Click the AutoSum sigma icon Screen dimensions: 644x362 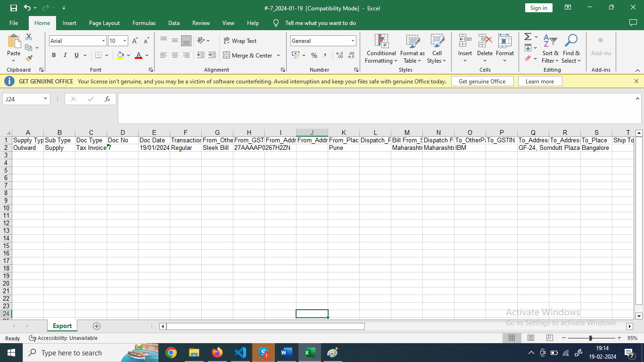click(x=528, y=37)
